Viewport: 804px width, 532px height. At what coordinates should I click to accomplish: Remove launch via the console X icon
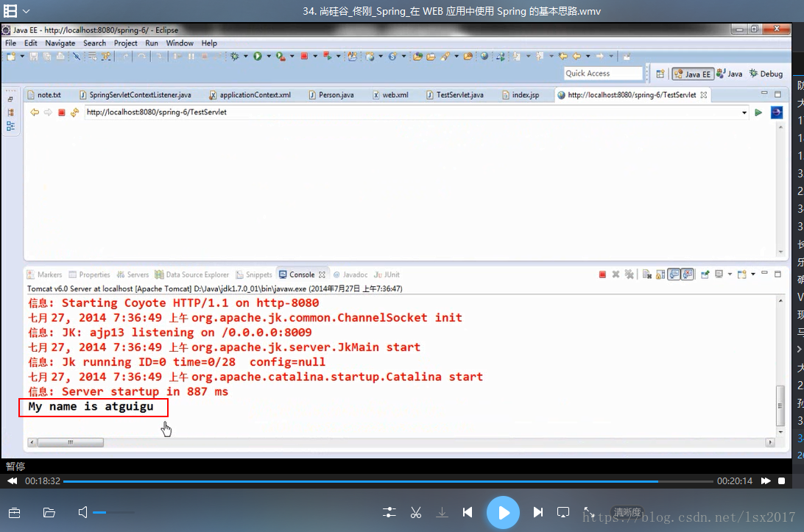click(x=616, y=274)
